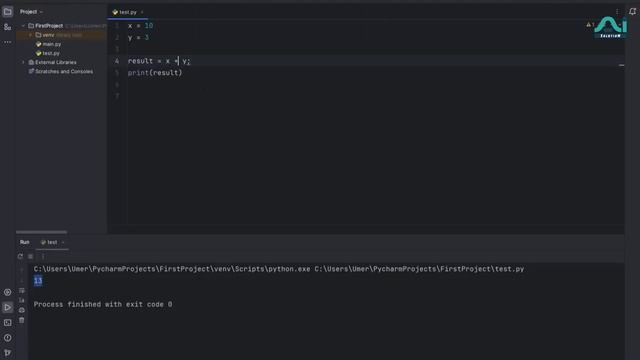The image size is (640, 360).
Task: Close the test run tab
Action: click(x=63, y=242)
